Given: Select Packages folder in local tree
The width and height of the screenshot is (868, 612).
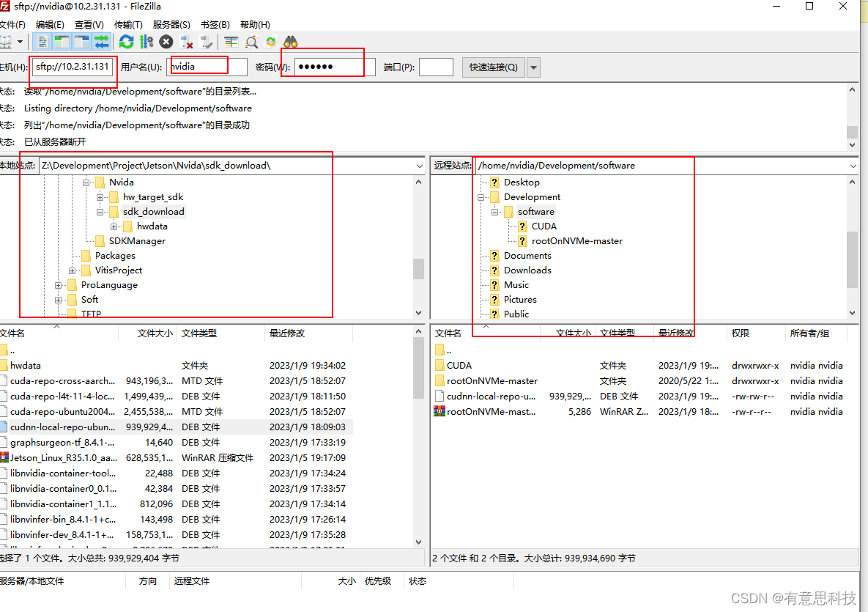Looking at the screenshot, I should click(114, 255).
